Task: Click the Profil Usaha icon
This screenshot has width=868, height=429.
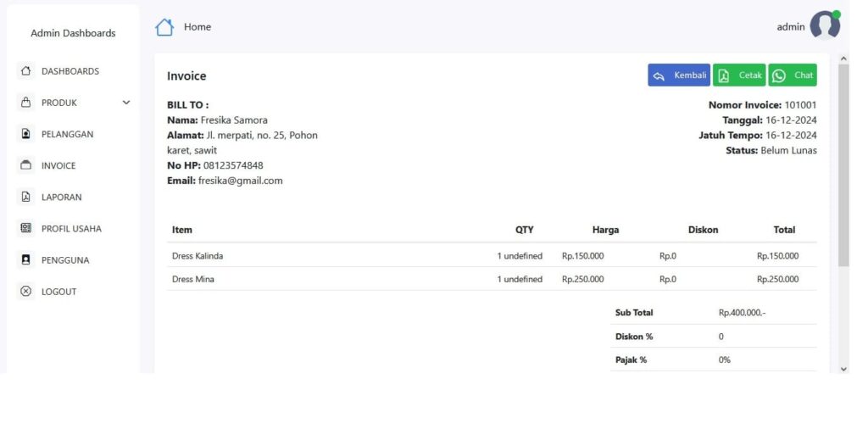Action: pyautogui.click(x=25, y=228)
